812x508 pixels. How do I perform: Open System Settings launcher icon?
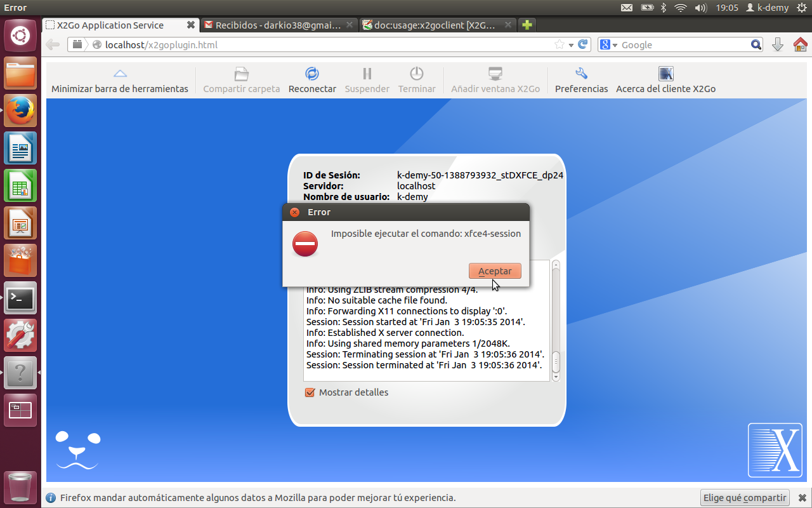20,335
